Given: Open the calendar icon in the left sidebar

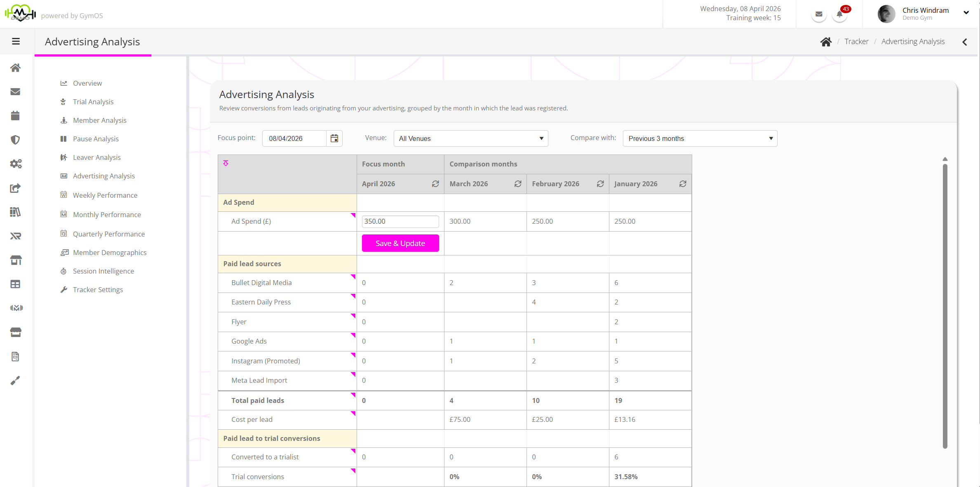Looking at the screenshot, I should click(15, 116).
